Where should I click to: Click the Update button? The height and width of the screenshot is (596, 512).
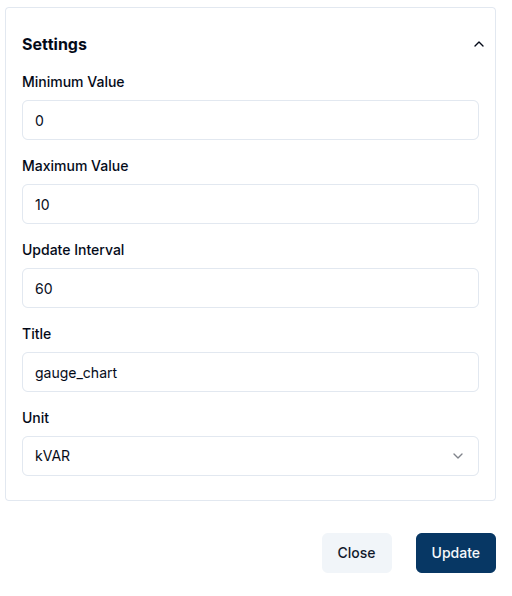(x=456, y=553)
